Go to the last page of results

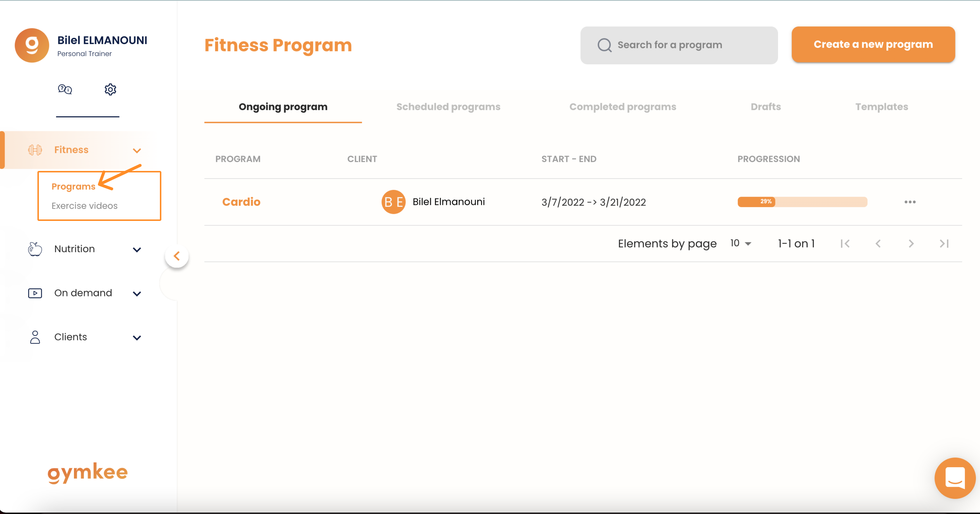pyautogui.click(x=944, y=243)
